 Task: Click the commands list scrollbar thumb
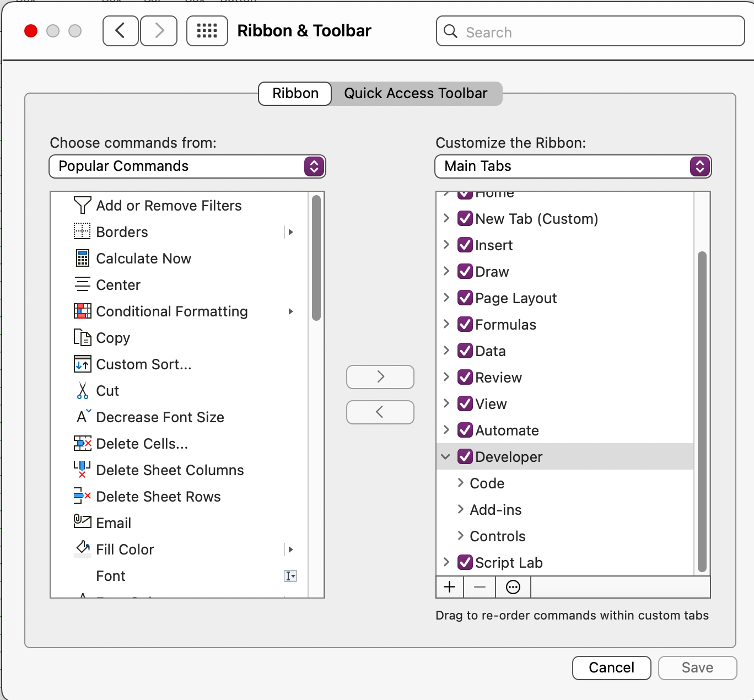[316, 258]
